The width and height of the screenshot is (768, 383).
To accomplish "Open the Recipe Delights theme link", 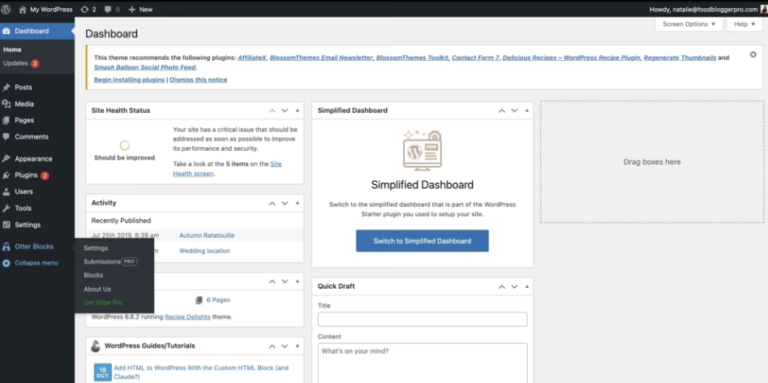I will point(188,317).
